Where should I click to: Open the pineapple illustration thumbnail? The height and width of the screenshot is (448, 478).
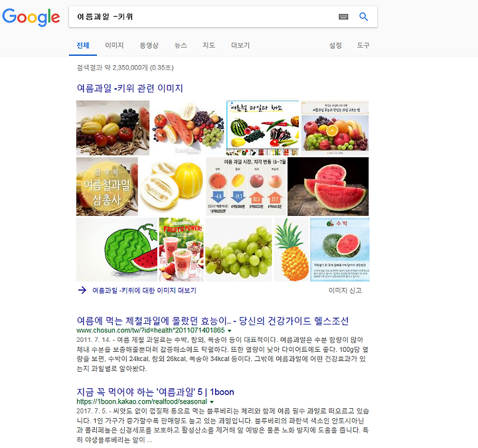click(291, 250)
